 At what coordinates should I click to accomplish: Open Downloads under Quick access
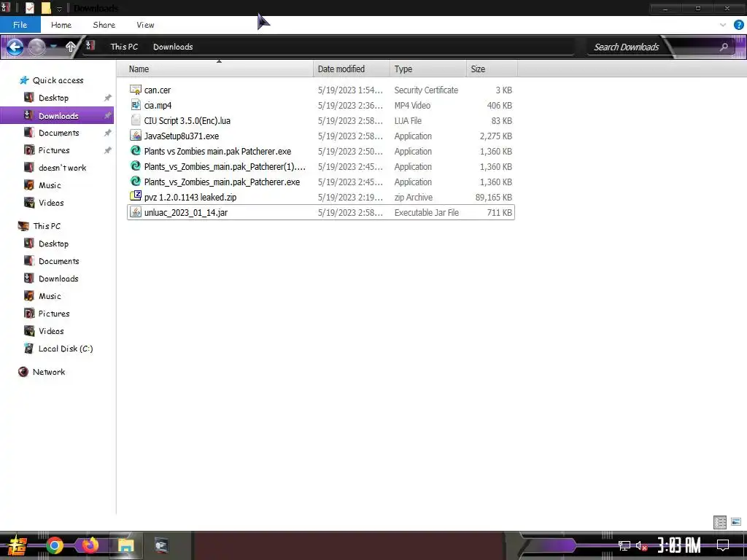tap(58, 116)
